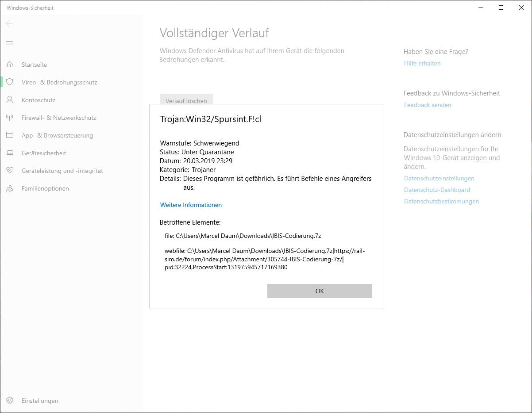Click the Haben Sie eine Frage? heading

pos(436,52)
